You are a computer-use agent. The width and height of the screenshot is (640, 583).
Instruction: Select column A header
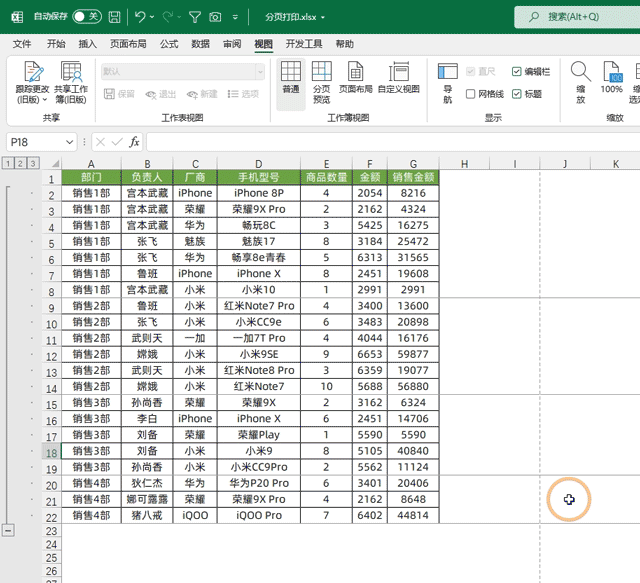[91, 164]
